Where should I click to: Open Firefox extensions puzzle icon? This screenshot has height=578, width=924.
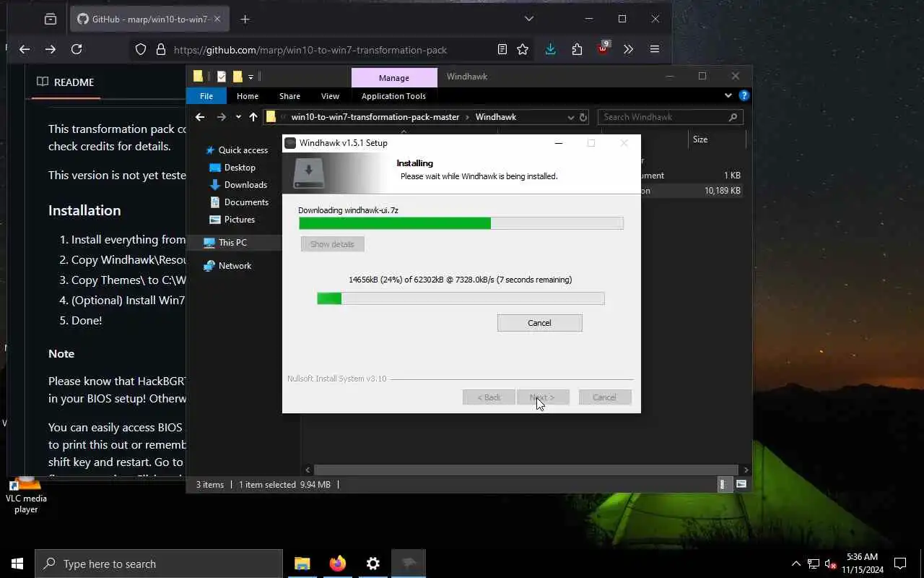click(x=577, y=49)
